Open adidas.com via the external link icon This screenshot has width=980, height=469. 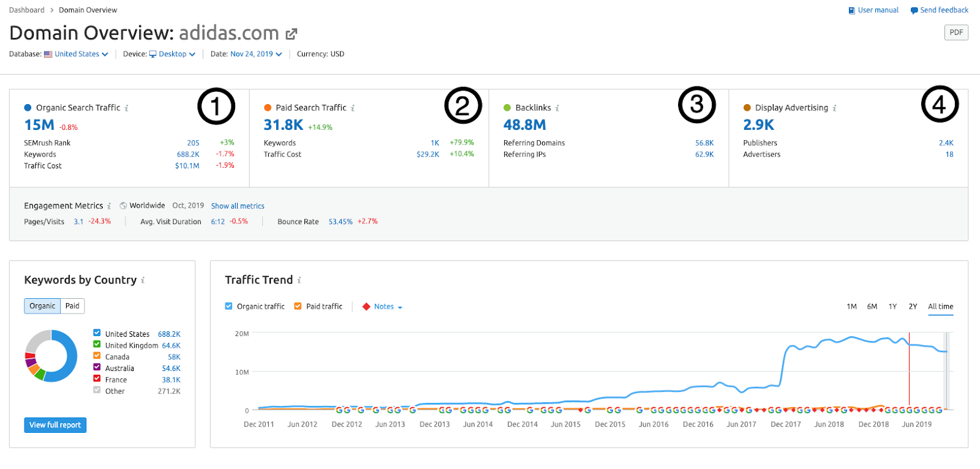pyautogui.click(x=292, y=34)
